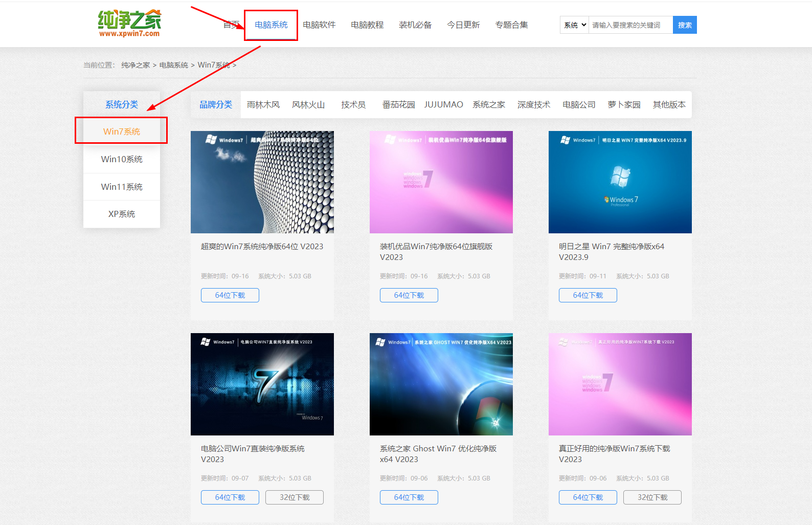Image resolution: width=812 pixels, height=525 pixels.
Task: Click 32位下载 for 电脑公司Win7直装纯净版
Action: click(295, 497)
